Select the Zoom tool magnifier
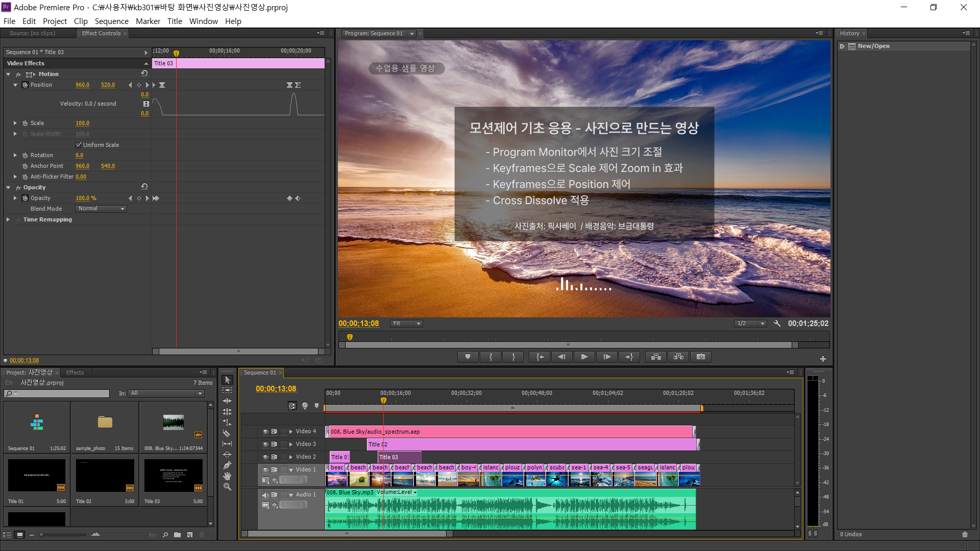 point(227,487)
